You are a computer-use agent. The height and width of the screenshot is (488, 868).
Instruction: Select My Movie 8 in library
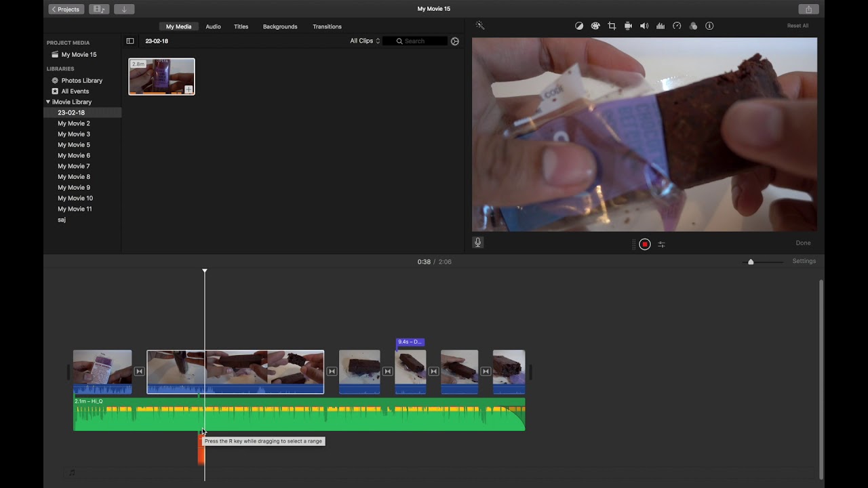coord(74,177)
